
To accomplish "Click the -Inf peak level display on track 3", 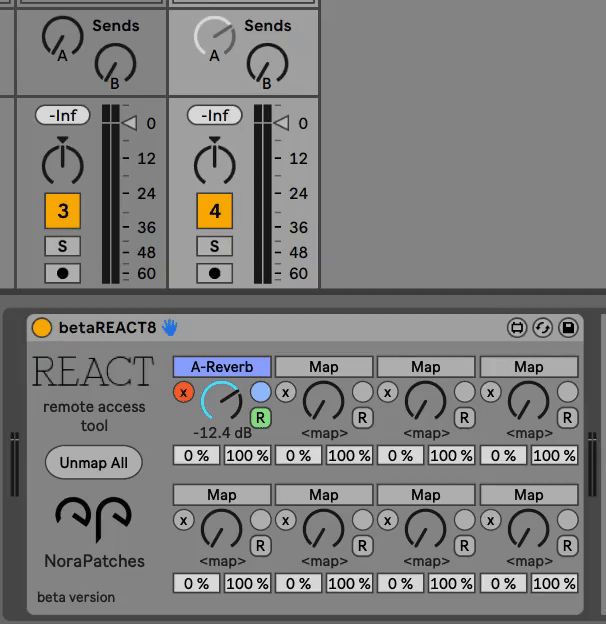I will point(62,116).
